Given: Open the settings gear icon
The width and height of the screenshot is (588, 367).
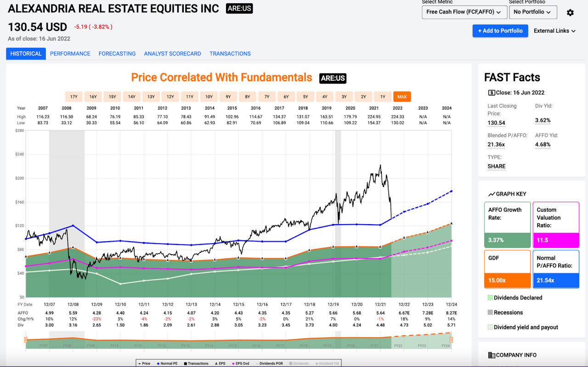Looking at the screenshot, I should (x=570, y=12).
